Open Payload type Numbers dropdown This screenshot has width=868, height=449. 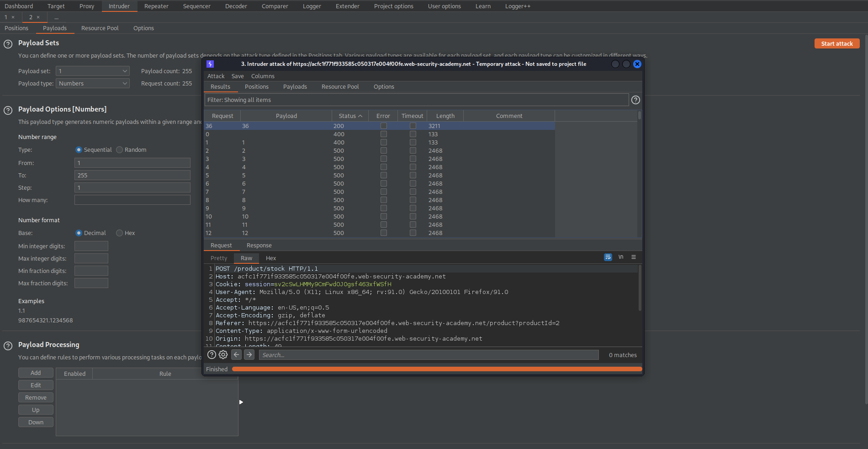click(x=93, y=83)
